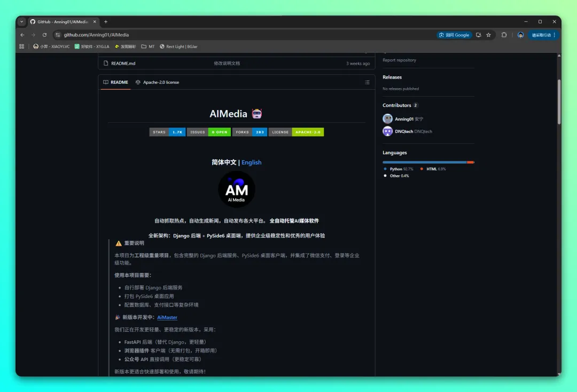Click Other 0.4% language entry
Image resolution: width=577 pixels, height=392 pixels.
(396, 176)
